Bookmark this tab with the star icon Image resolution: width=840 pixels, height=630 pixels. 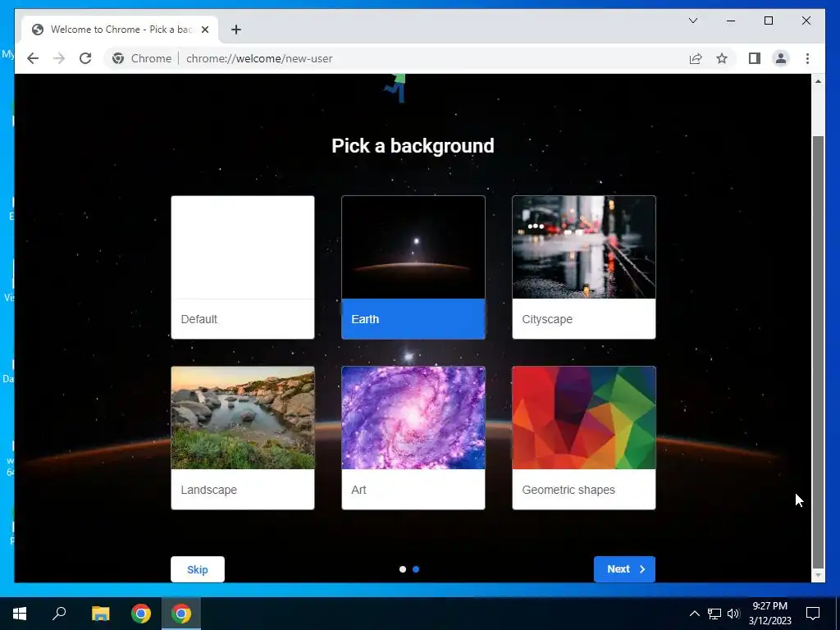(x=722, y=58)
